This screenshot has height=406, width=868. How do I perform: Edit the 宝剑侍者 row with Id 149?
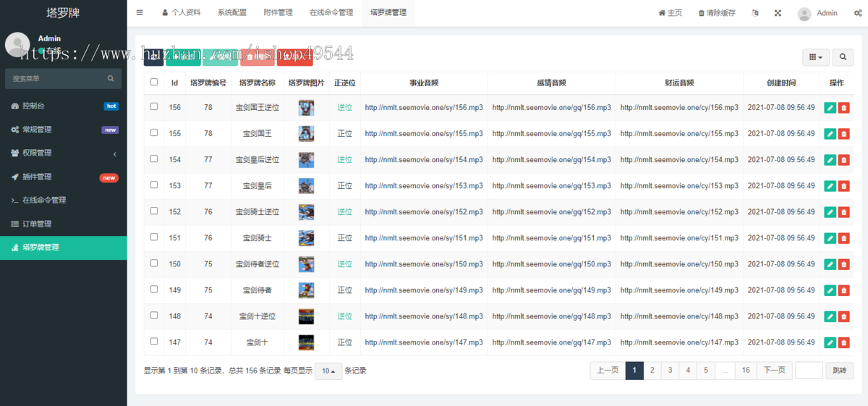[830, 290]
